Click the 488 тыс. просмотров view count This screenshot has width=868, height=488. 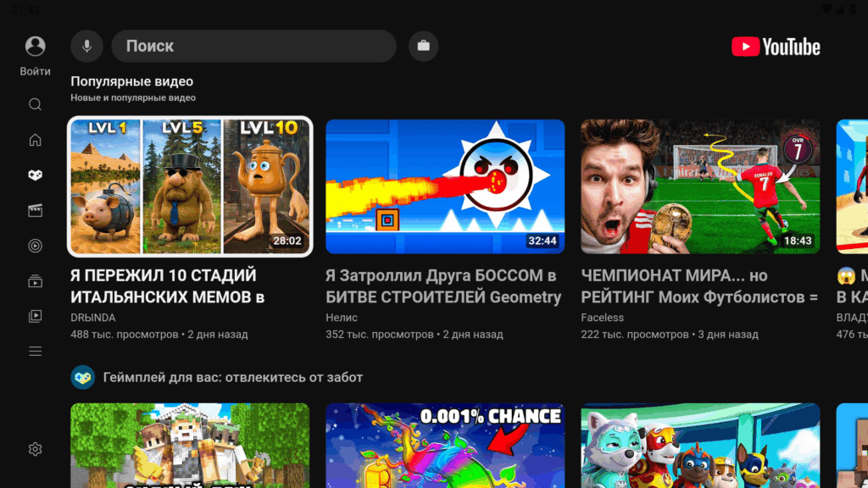pyautogui.click(x=125, y=334)
